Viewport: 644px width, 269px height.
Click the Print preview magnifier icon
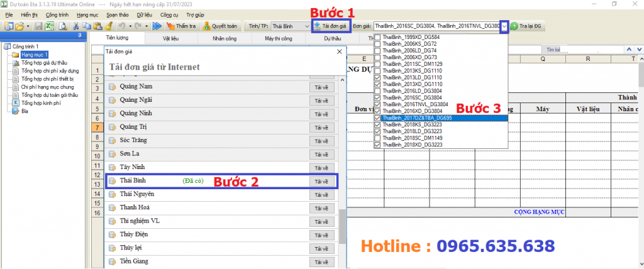63,26
